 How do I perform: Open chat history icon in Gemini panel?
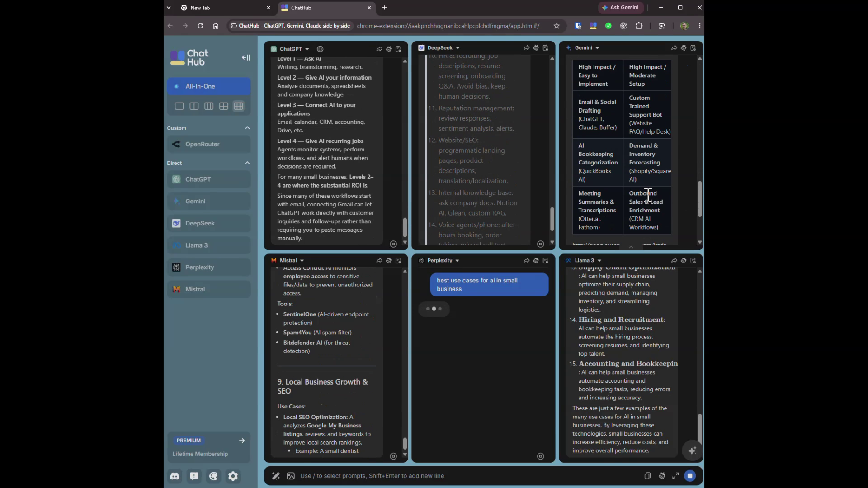coord(693,47)
